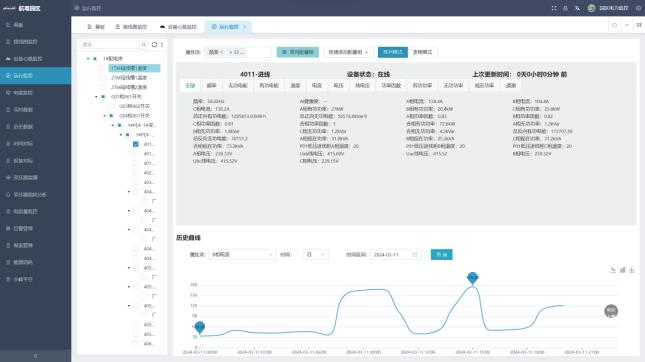Check the first 2TM母线槽 temperature checkbox
This screenshot has height=362, width=645.
(x=103, y=77)
